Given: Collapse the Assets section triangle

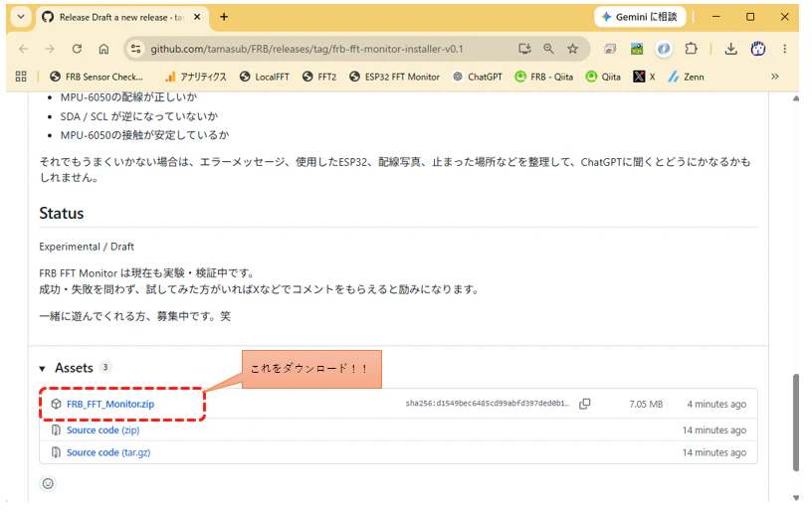Looking at the screenshot, I should pyautogui.click(x=43, y=369).
